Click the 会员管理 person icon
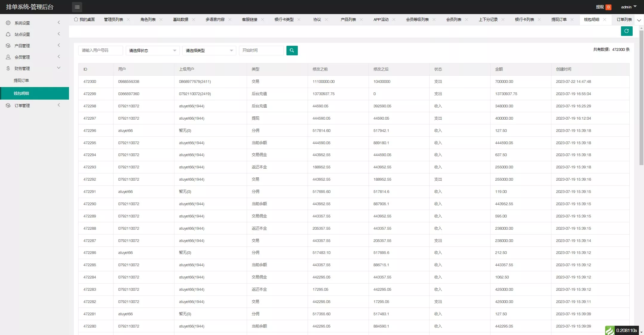Screen dimensions: 644x335 [x=8, y=57]
